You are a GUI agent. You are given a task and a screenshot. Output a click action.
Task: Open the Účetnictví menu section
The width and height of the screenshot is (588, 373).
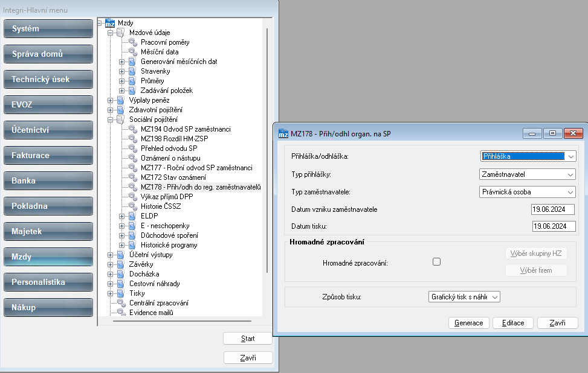click(x=48, y=130)
